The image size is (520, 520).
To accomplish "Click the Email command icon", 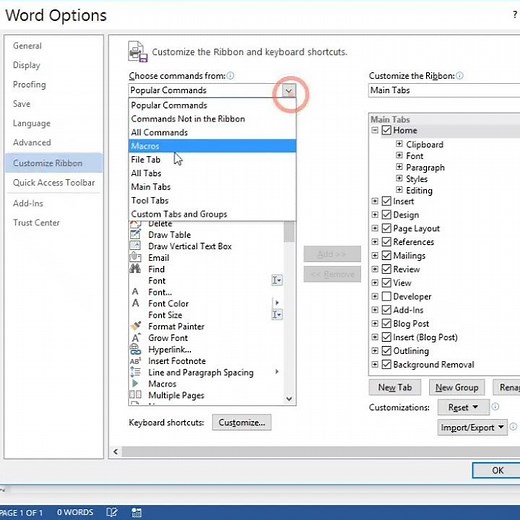I will point(135,257).
